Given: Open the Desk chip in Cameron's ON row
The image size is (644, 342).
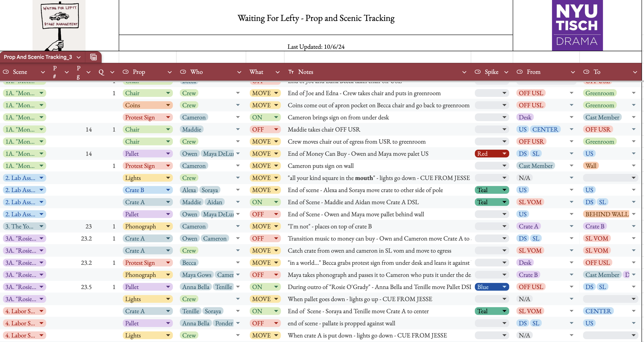Looking at the screenshot, I should pos(525,117).
